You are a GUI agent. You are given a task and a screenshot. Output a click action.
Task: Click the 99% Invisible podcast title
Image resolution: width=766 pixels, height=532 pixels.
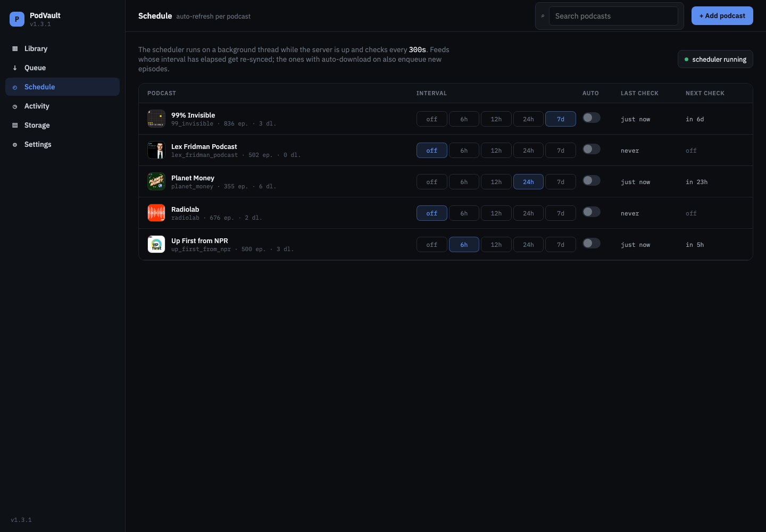(x=193, y=115)
